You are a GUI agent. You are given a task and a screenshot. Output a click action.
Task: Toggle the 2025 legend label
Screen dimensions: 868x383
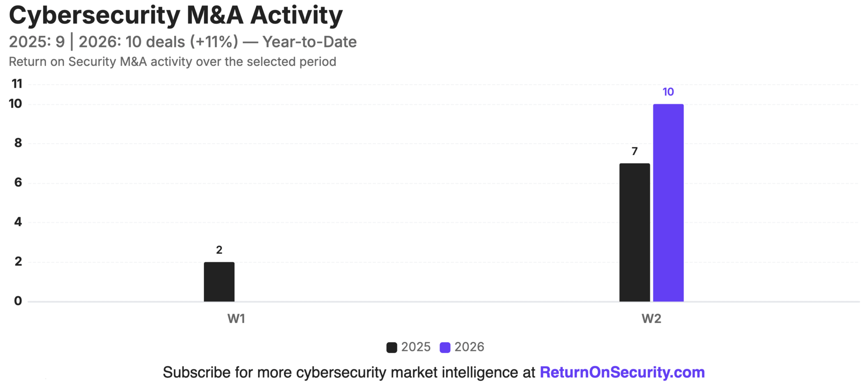pyautogui.click(x=416, y=347)
